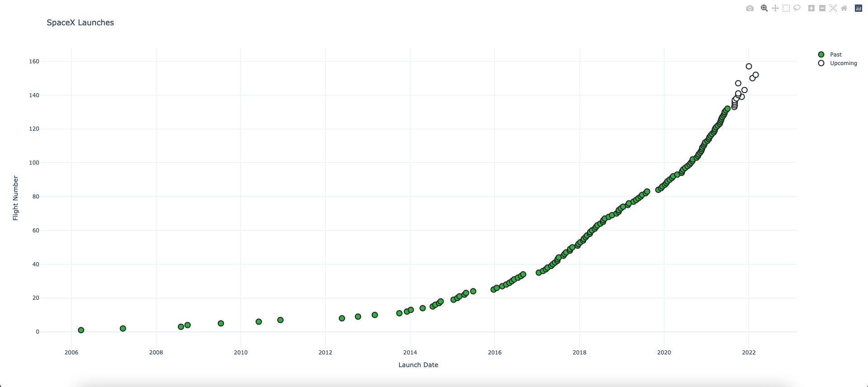Image resolution: width=868 pixels, height=387 pixels.
Task: Click the 0 y-axis tick label
Action: 38,332
